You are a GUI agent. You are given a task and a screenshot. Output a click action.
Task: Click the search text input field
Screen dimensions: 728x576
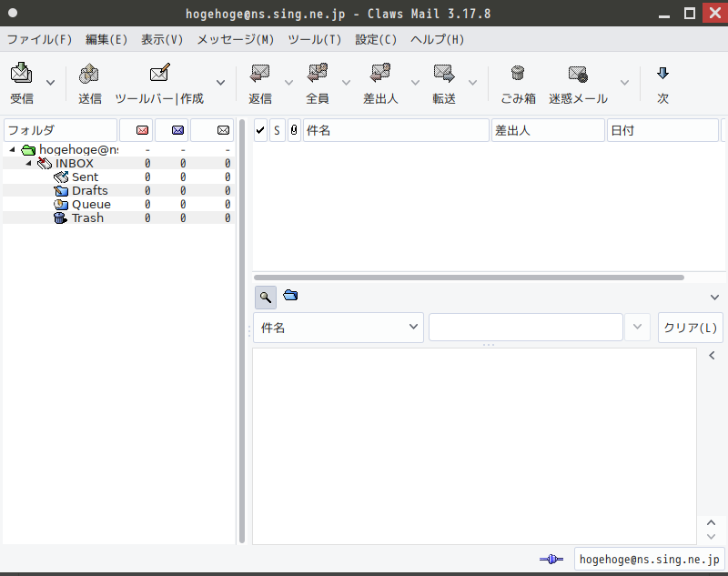(526, 328)
